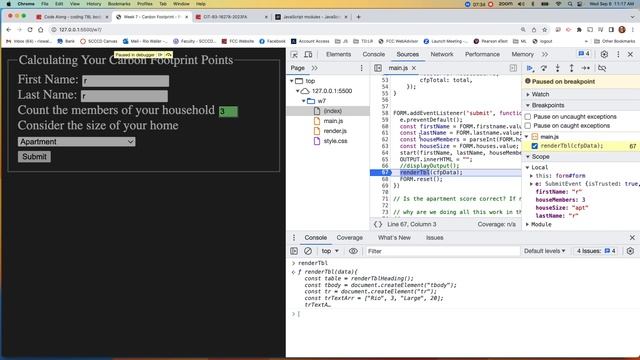Collapse the Breakpoints section

[x=545, y=105]
